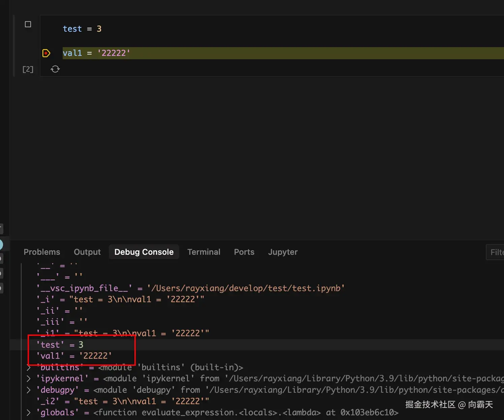Open the Jupyter panel tab
Screen dimensions: 504x420
pyautogui.click(x=283, y=252)
